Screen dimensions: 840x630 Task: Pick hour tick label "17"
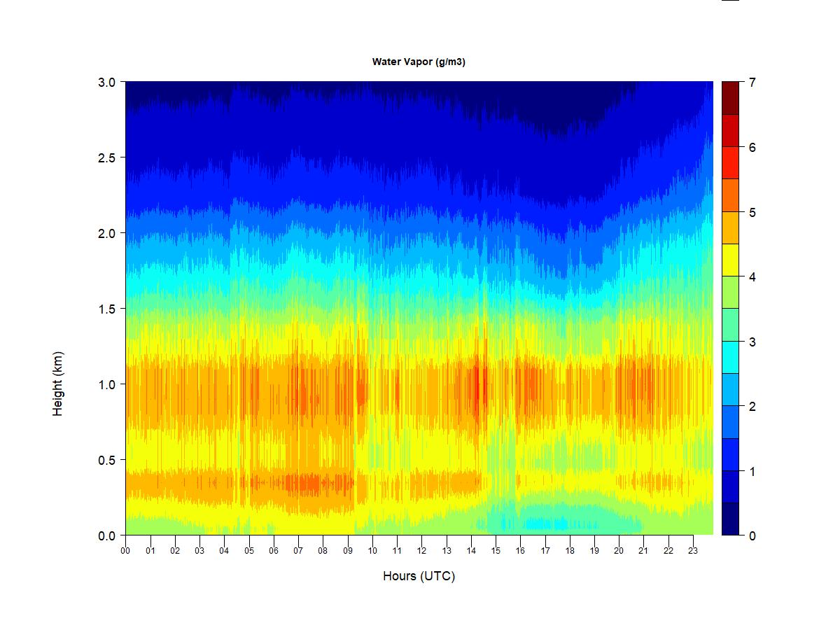coord(545,550)
